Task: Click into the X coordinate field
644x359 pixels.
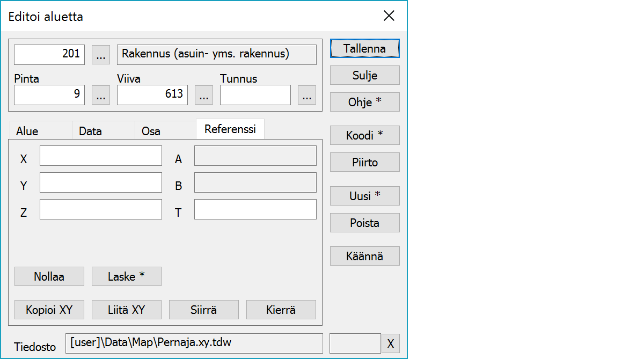Action: (101, 156)
